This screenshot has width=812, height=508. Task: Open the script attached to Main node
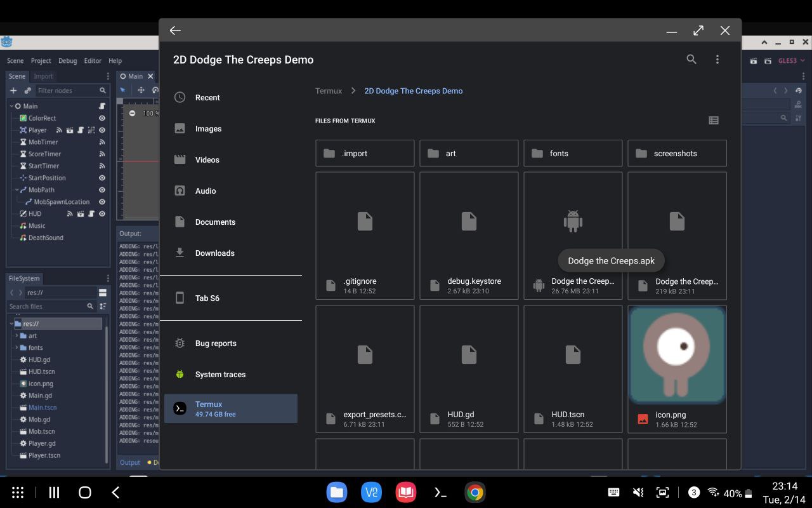pyautogui.click(x=102, y=106)
